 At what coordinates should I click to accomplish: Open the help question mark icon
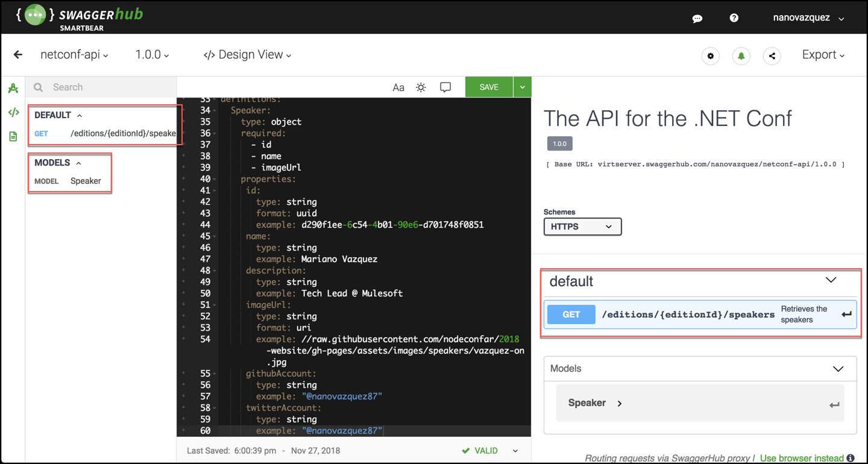click(x=734, y=17)
